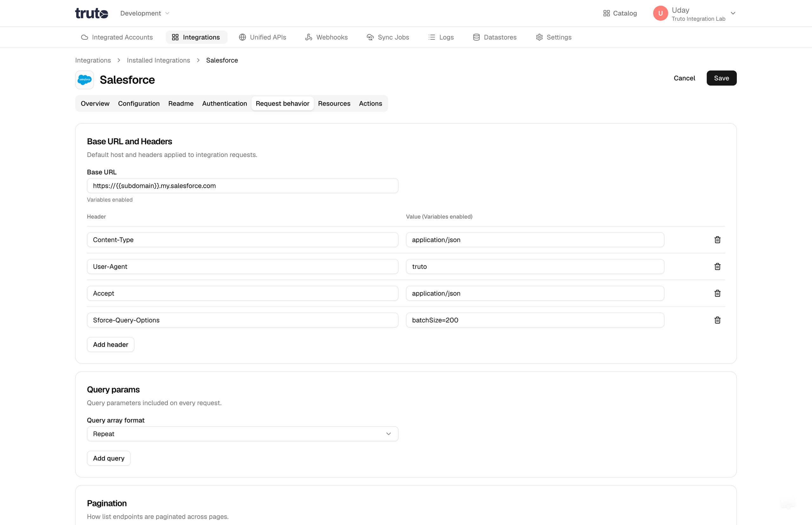Cancel the edits

(x=684, y=78)
